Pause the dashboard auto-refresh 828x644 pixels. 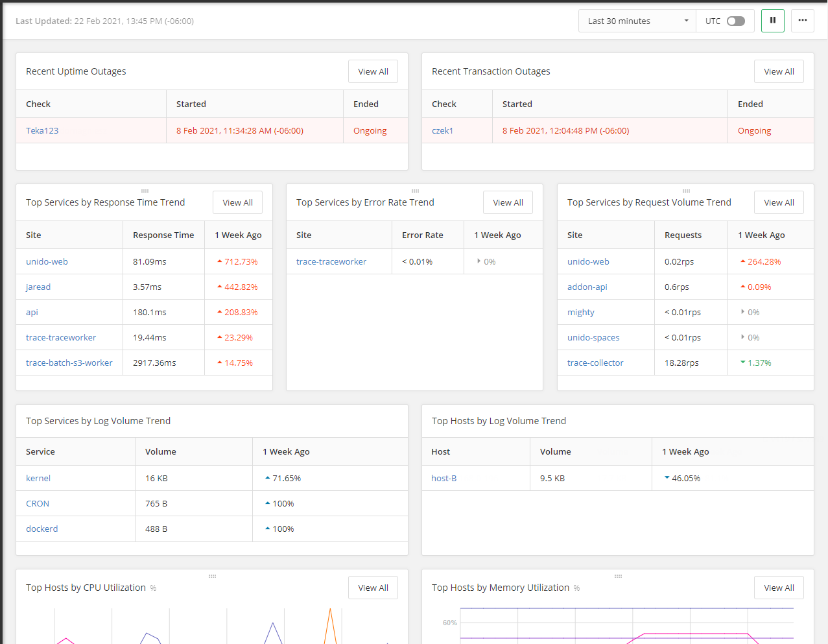pos(772,21)
